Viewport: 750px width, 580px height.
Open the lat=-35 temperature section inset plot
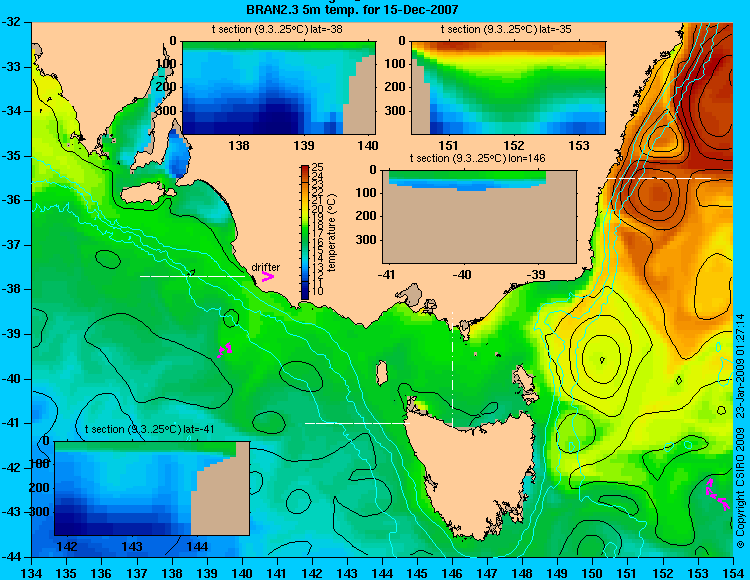coord(508,88)
